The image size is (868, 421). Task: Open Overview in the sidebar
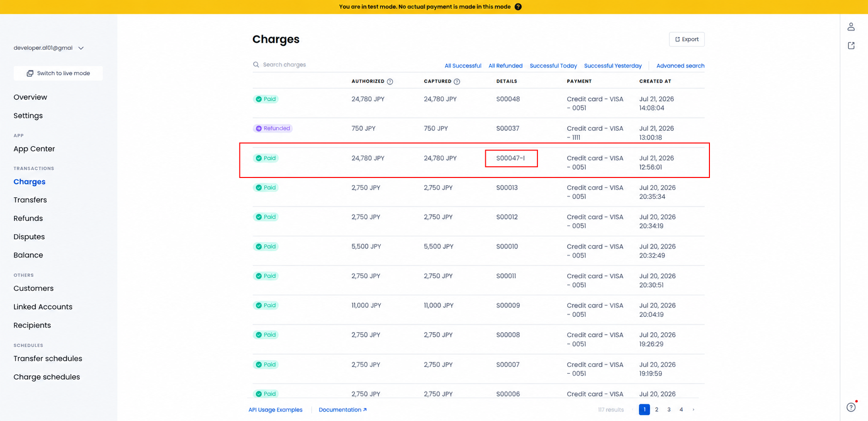click(x=30, y=97)
